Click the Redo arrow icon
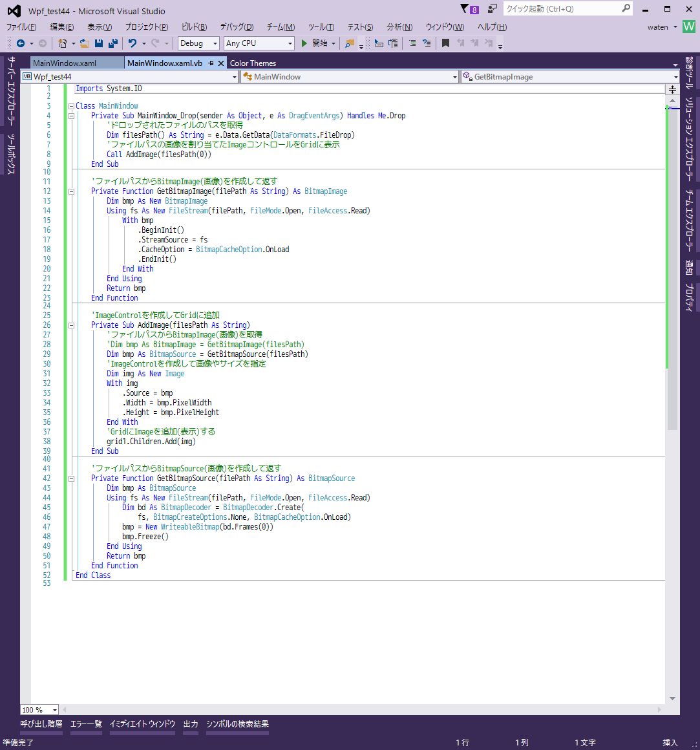 coord(155,43)
